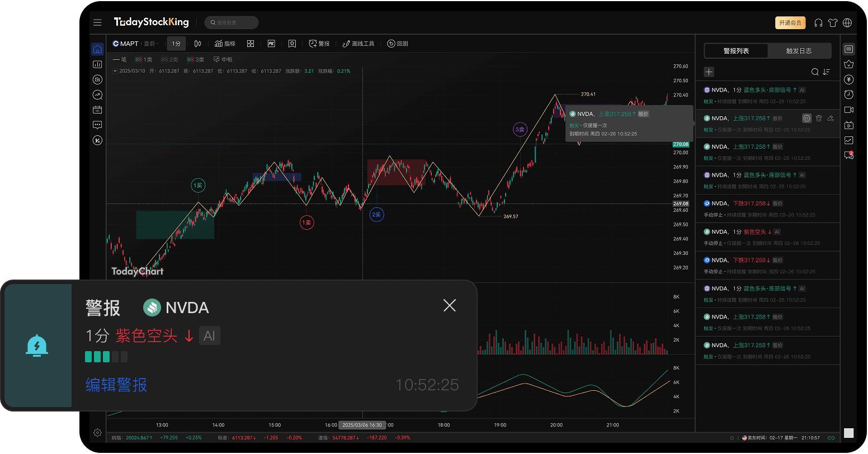The width and height of the screenshot is (868, 454).
Task: Click the 纳指 20024.867 index in the status bar
Action: pyautogui.click(x=132, y=438)
